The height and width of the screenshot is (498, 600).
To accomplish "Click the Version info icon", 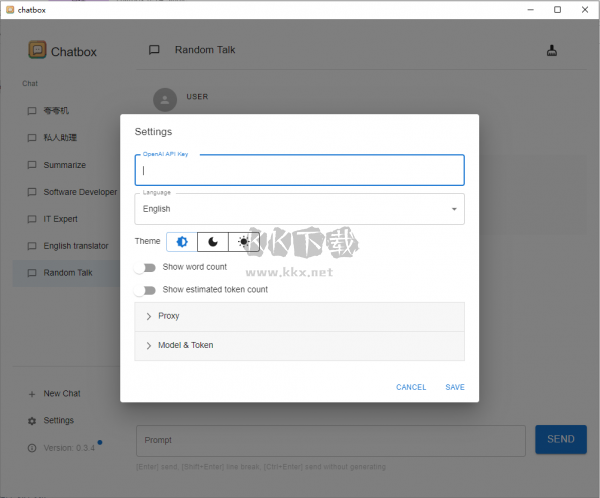I will click(x=32, y=448).
